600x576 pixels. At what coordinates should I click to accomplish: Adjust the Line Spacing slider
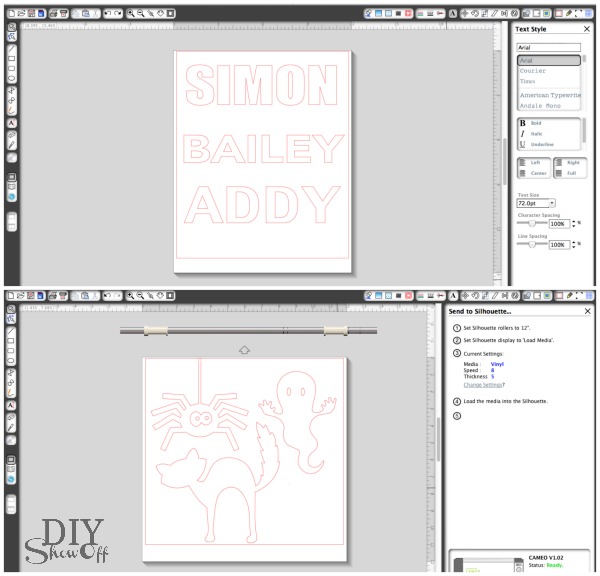coord(531,244)
